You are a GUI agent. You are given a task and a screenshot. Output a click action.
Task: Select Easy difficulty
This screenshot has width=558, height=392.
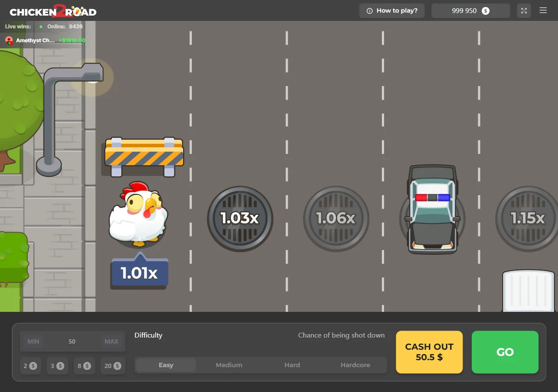pyautogui.click(x=166, y=365)
